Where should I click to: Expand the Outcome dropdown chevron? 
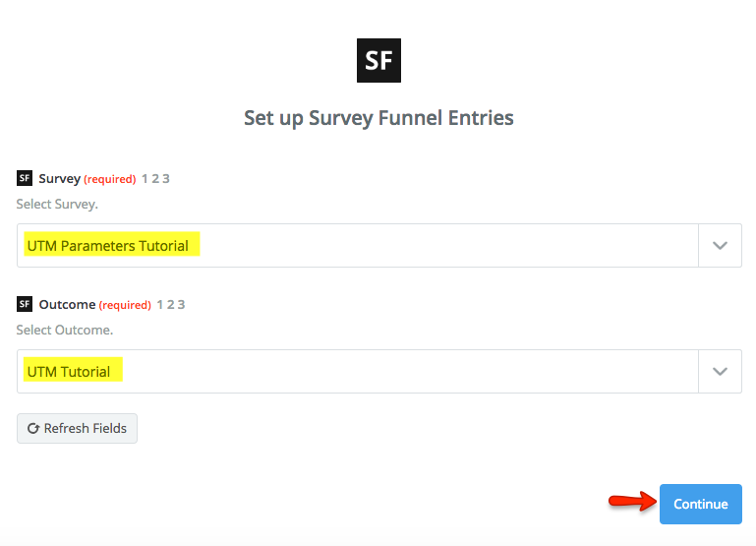720,372
